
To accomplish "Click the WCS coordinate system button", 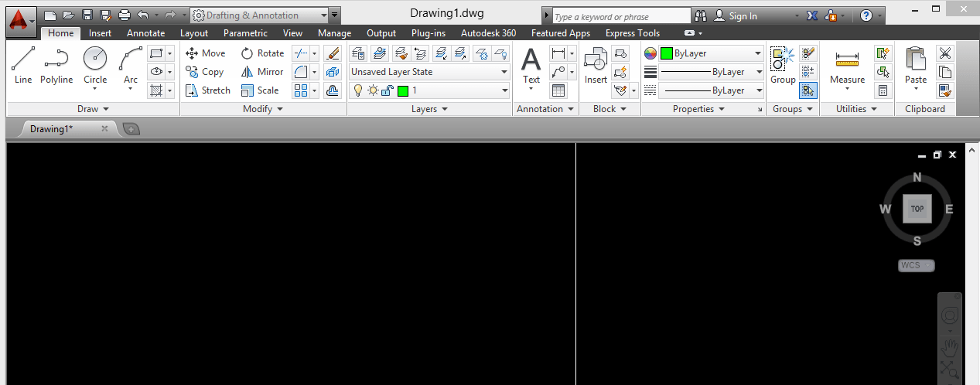I will point(917,265).
